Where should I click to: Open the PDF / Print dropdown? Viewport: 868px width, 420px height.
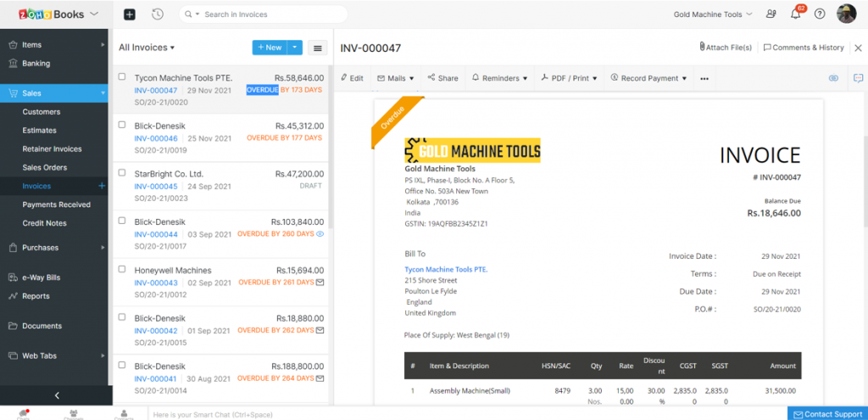569,78
